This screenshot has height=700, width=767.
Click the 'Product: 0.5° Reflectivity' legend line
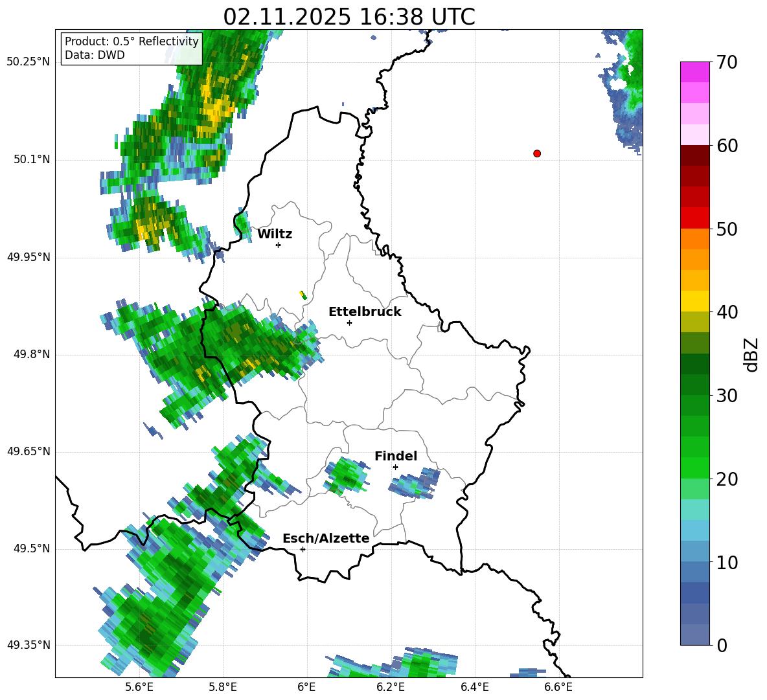(x=132, y=41)
